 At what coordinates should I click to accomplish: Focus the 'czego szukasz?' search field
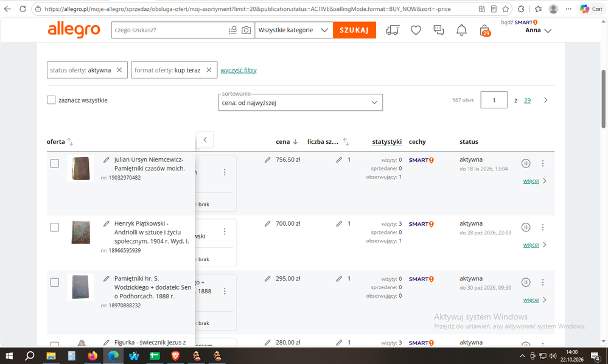tap(170, 30)
